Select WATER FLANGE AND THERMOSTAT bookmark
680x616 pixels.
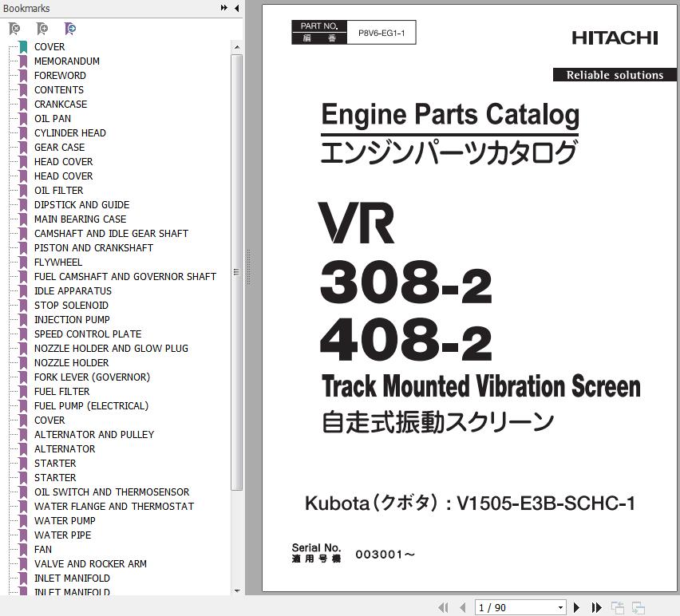[x=114, y=507]
